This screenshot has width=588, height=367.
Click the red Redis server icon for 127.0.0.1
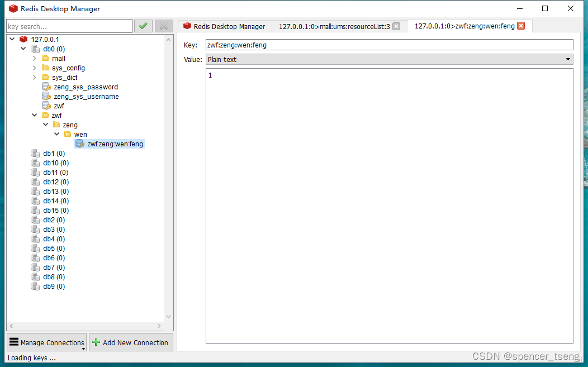[23, 39]
